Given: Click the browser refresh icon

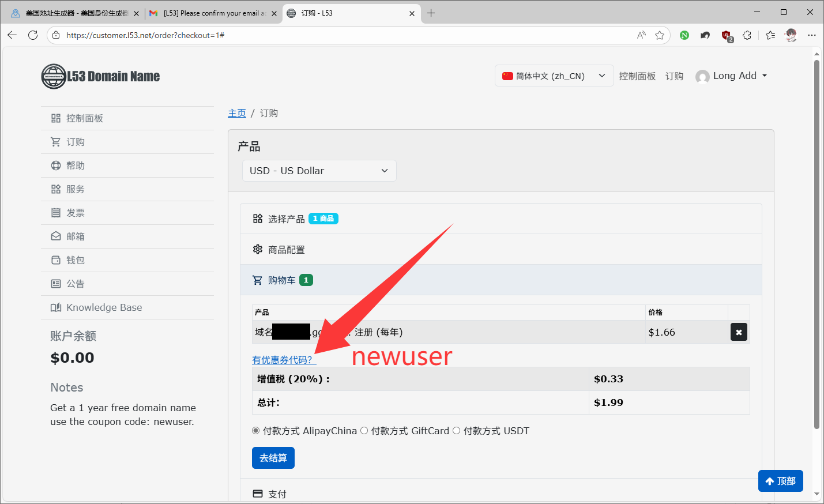Looking at the screenshot, I should (33, 35).
